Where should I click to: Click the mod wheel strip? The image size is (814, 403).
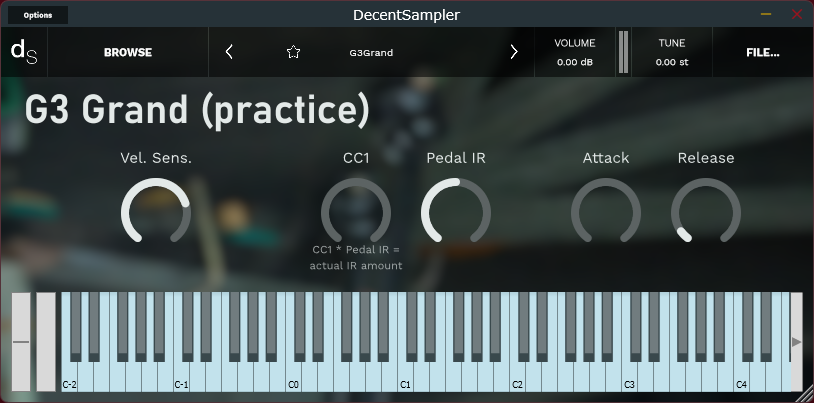(x=46, y=342)
